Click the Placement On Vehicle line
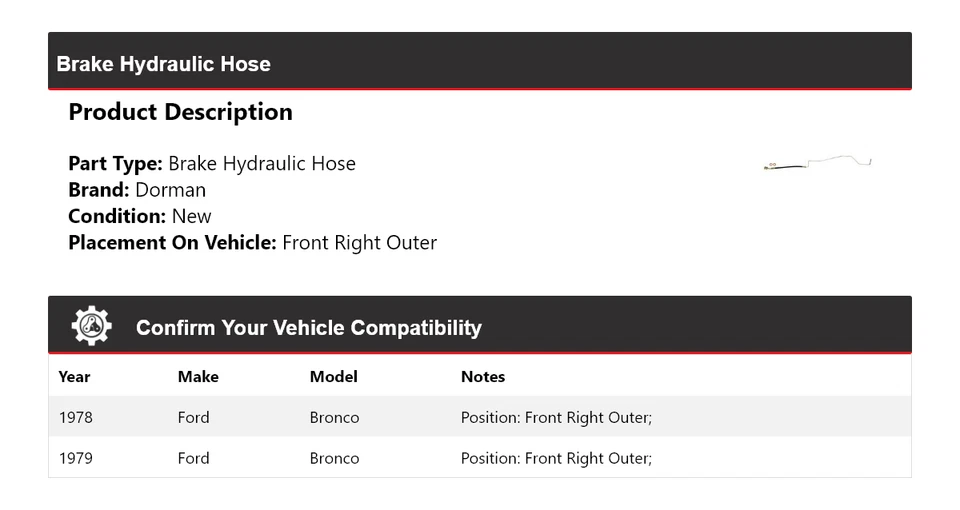Screen dimensions: 960x510 pyautogui.click(x=252, y=242)
